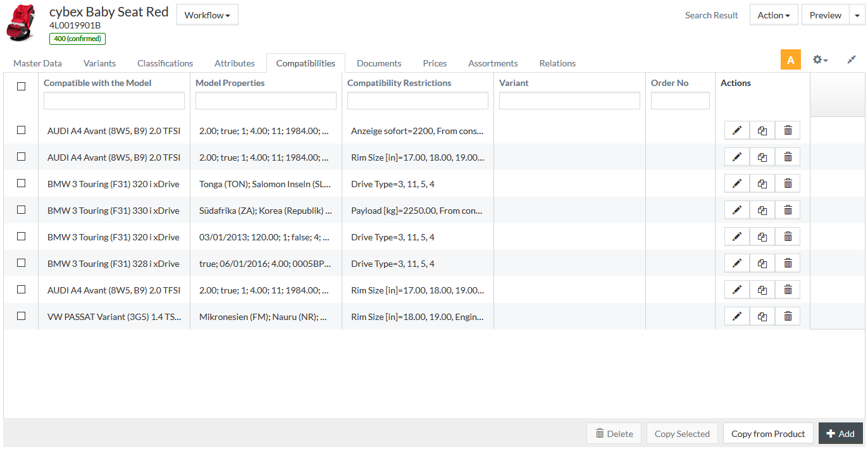Copy the AUDI row with Anzeige sofort=2200

tap(762, 130)
